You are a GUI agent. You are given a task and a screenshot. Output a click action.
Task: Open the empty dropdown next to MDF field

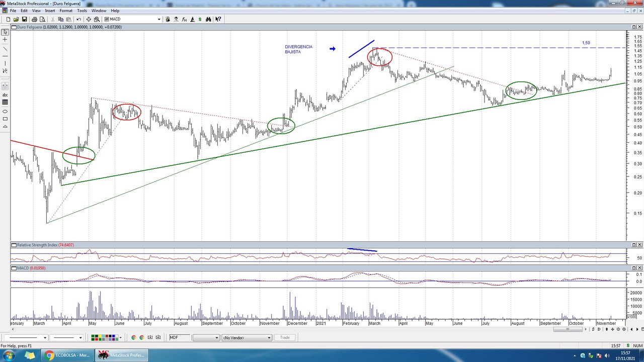point(206,337)
